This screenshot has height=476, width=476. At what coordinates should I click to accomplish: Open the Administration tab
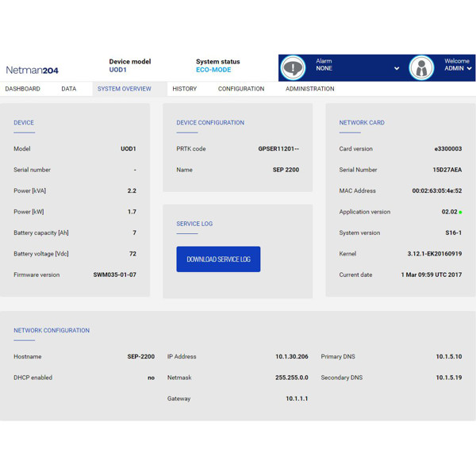pyautogui.click(x=309, y=89)
